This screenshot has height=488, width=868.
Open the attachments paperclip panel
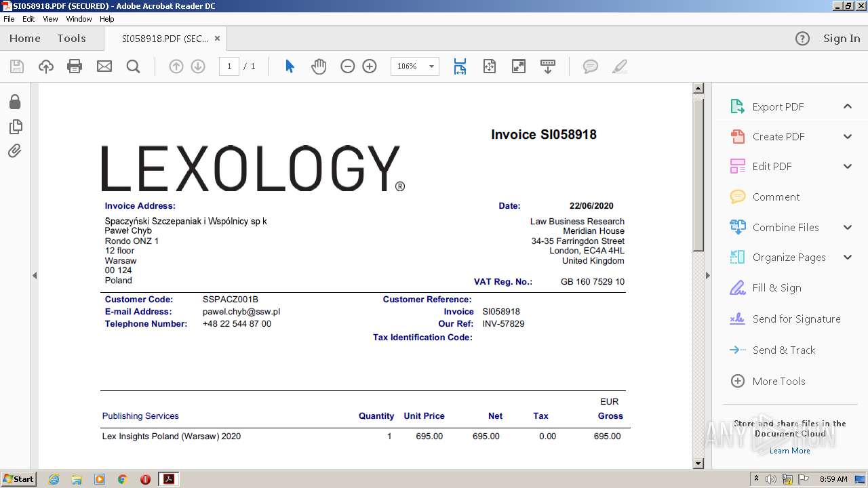[15, 150]
